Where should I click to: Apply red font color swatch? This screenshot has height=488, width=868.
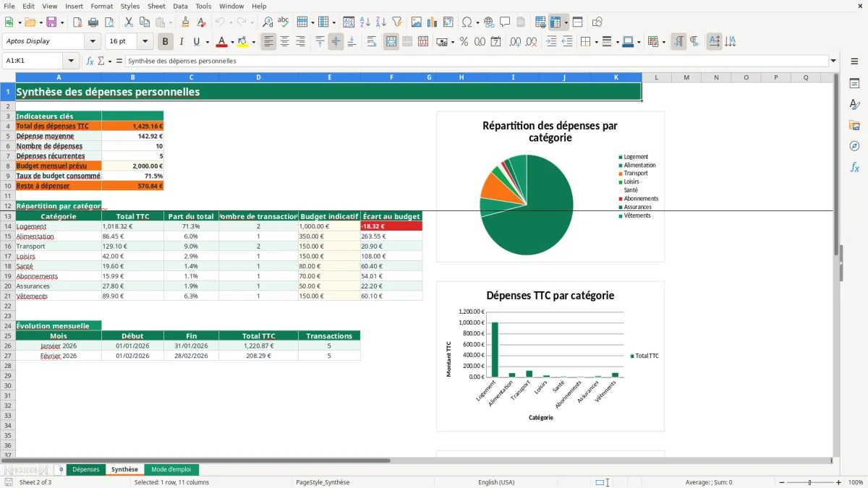pos(221,42)
